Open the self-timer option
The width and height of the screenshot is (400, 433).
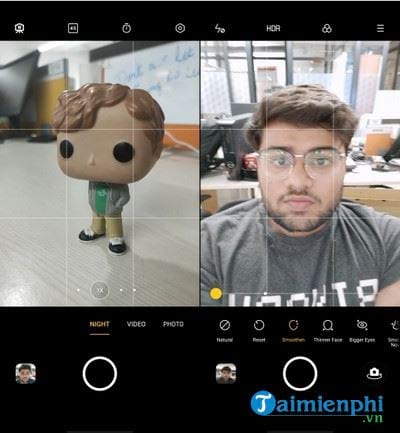pos(126,28)
